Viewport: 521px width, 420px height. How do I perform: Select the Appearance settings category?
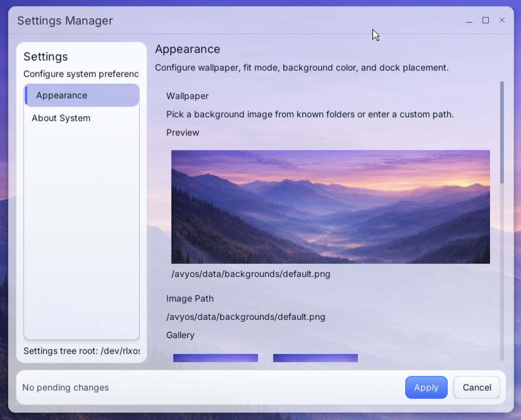pos(62,95)
